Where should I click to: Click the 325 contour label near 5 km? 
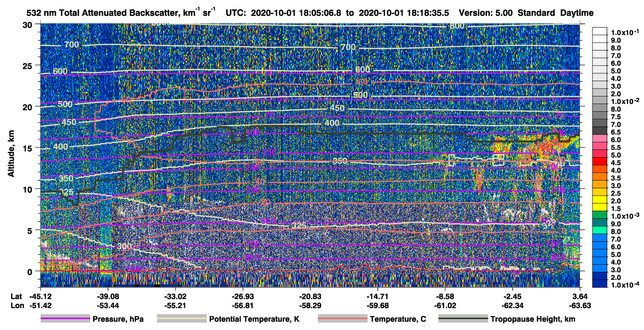tap(299, 226)
